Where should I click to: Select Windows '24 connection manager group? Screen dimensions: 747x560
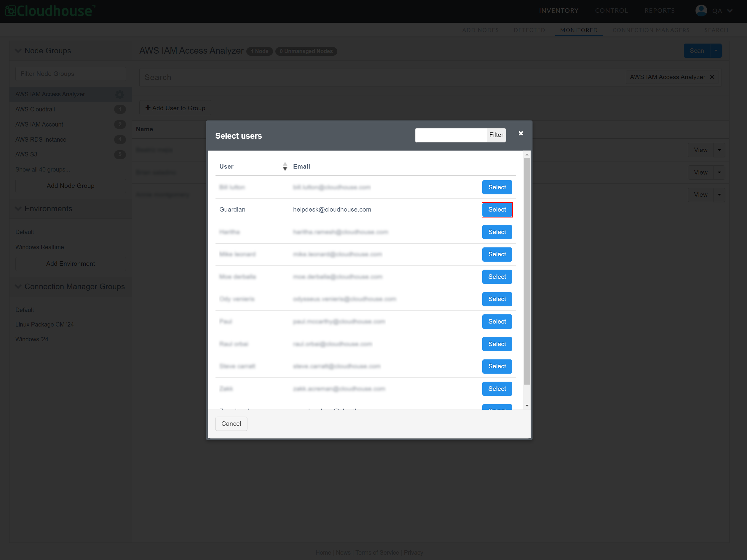click(x=32, y=339)
